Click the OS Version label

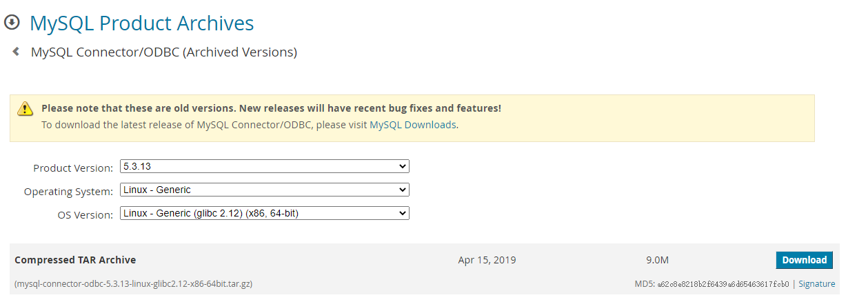coord(85,215)
